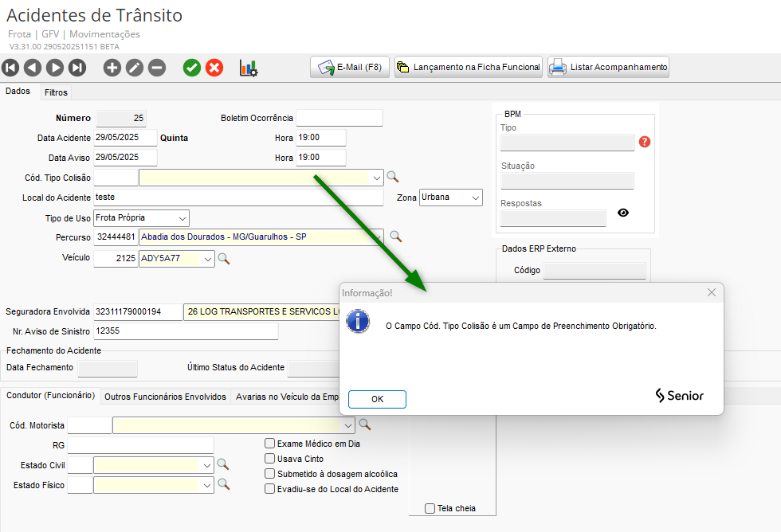The width and height of the screenshot is (781, 532).
Task: Open the Outros Funcionários Envolvidos tab
Action: pos(165,397)
